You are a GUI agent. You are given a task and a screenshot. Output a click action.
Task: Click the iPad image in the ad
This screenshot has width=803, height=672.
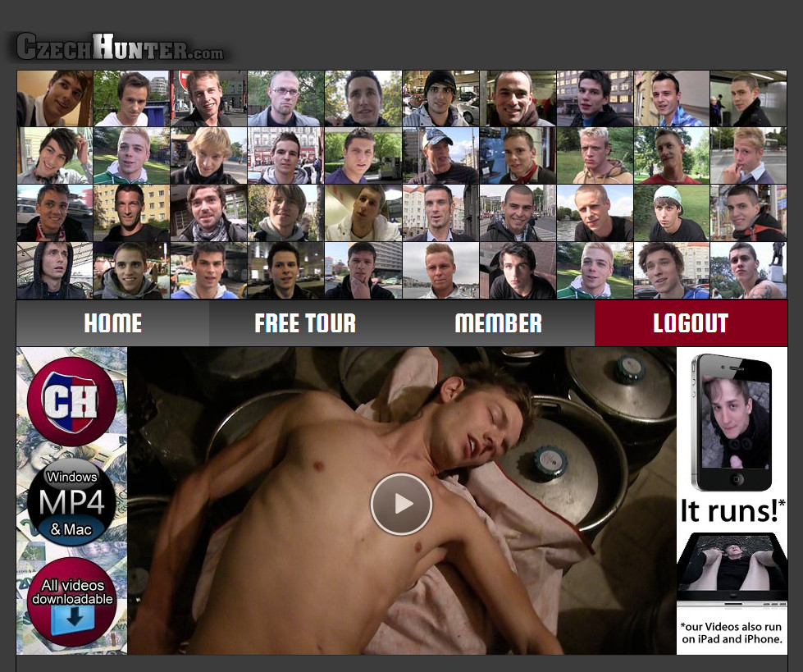pos(732,569)
